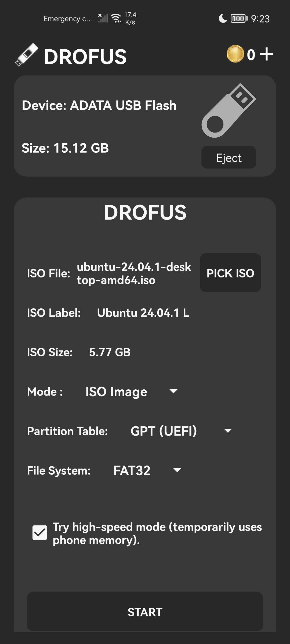Tap the large gray USB flash drive icon
The width and height of the screenshot is (290, 644).
(229, 111)
